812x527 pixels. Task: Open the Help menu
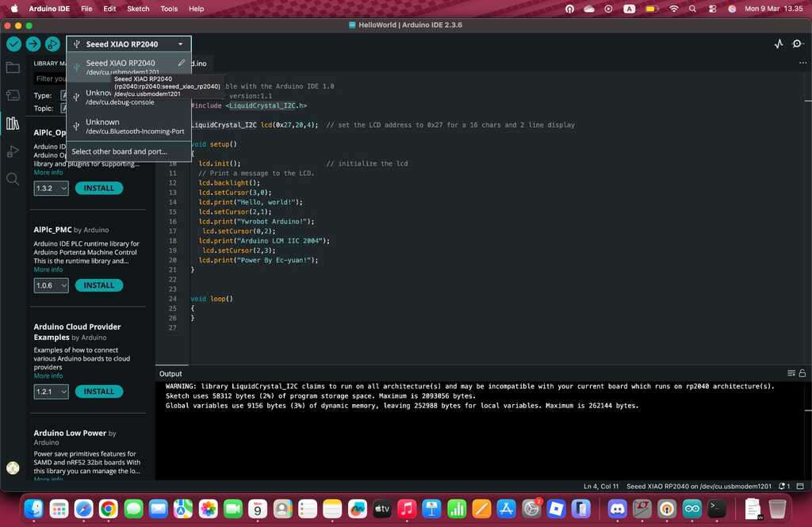point(197,9)
